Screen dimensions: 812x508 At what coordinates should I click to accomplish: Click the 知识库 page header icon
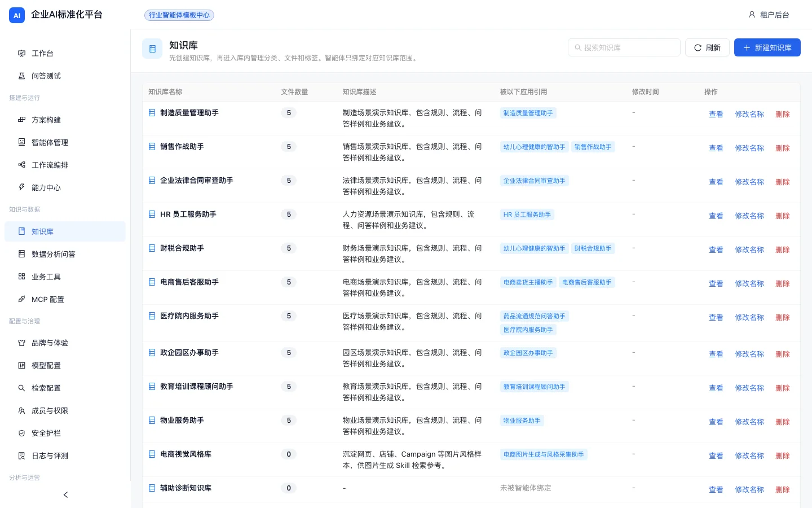point(152,49)
